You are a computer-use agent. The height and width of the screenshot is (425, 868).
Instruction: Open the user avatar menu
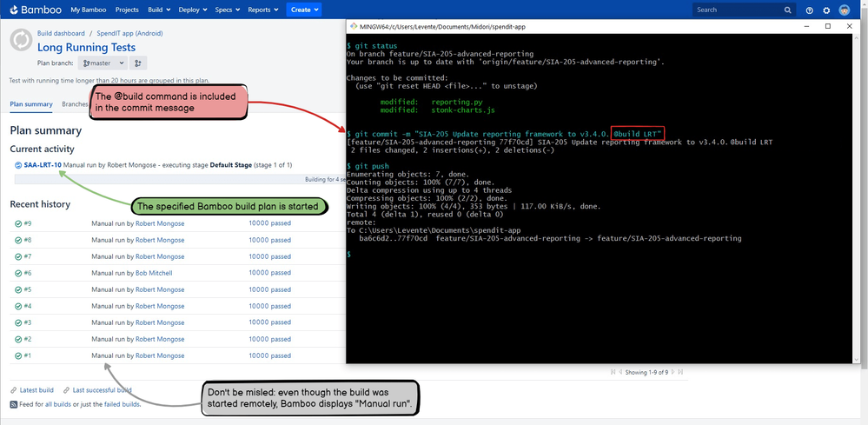coord(845,10)
